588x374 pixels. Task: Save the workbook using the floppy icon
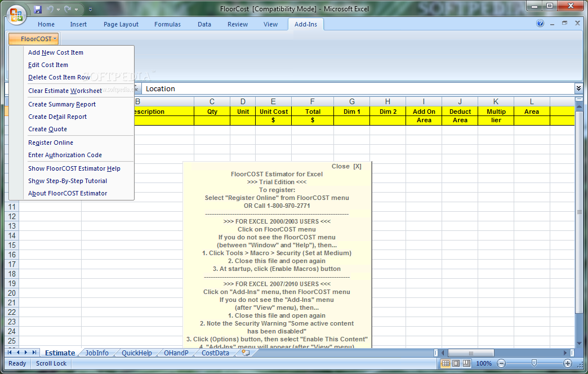(x=38, y=9)
